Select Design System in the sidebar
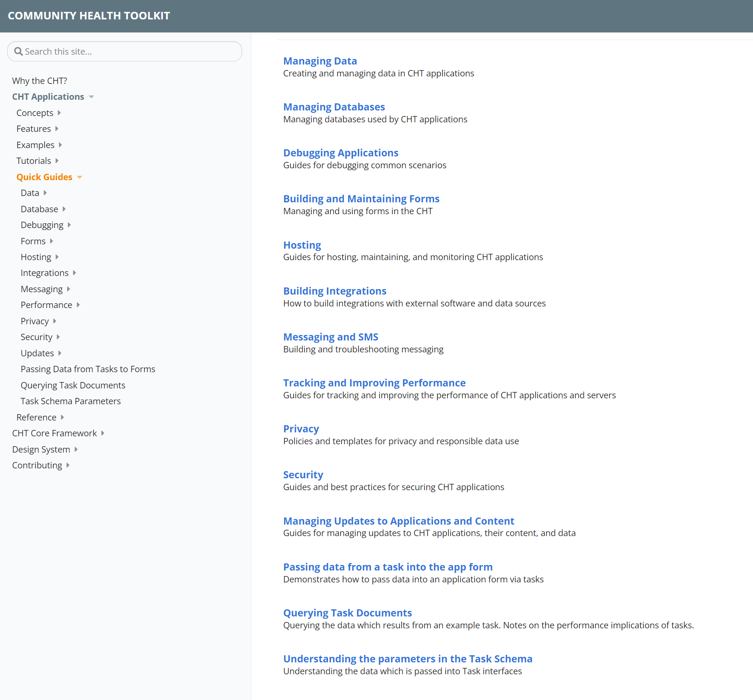This screenshot has height=700, width=753. click(42, 449)
